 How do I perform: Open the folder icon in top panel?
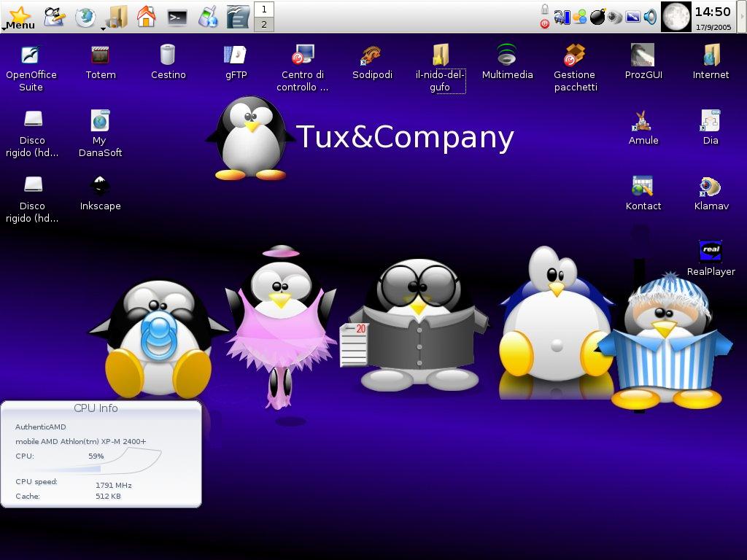pos(116,17)
